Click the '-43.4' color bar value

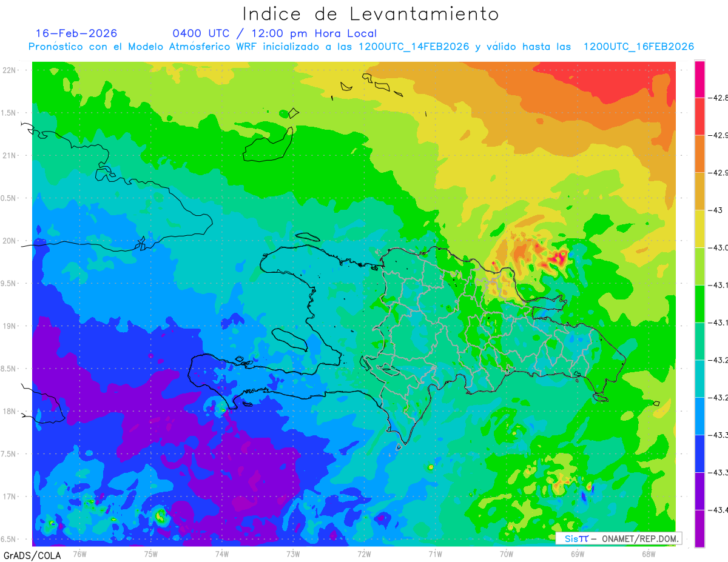pos(719,510)
